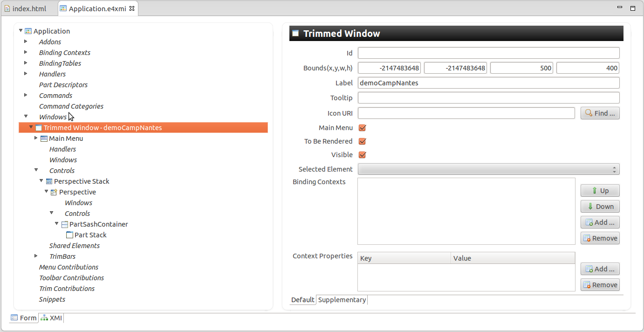Select Menu Contributions in the tree
Screen dimensions: 644x332
(69, 267)
